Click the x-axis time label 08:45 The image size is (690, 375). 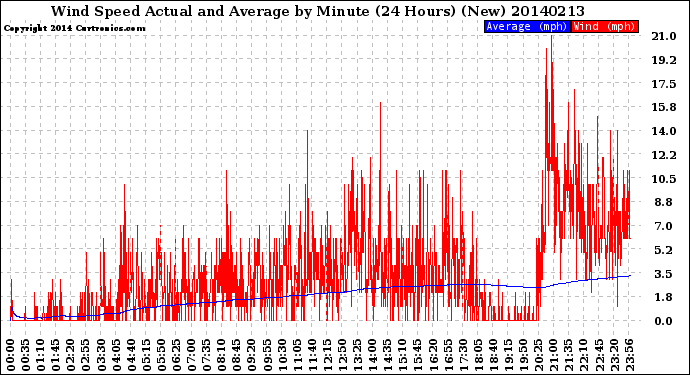tap(236, 355)
